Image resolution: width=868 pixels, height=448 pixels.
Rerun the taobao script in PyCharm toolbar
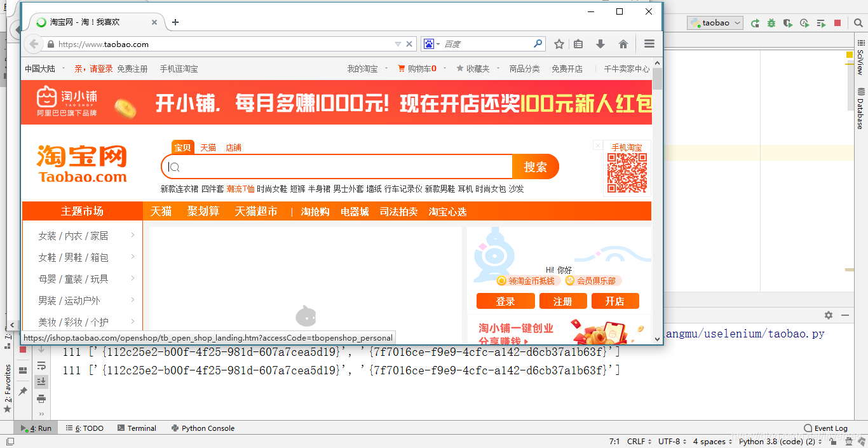pos(755,23)
